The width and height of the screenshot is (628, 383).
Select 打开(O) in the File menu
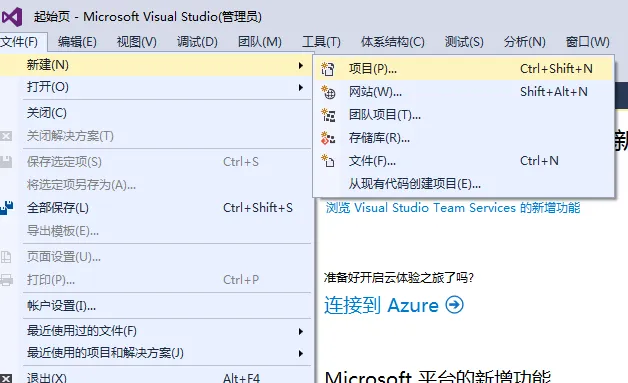point(155,87)
